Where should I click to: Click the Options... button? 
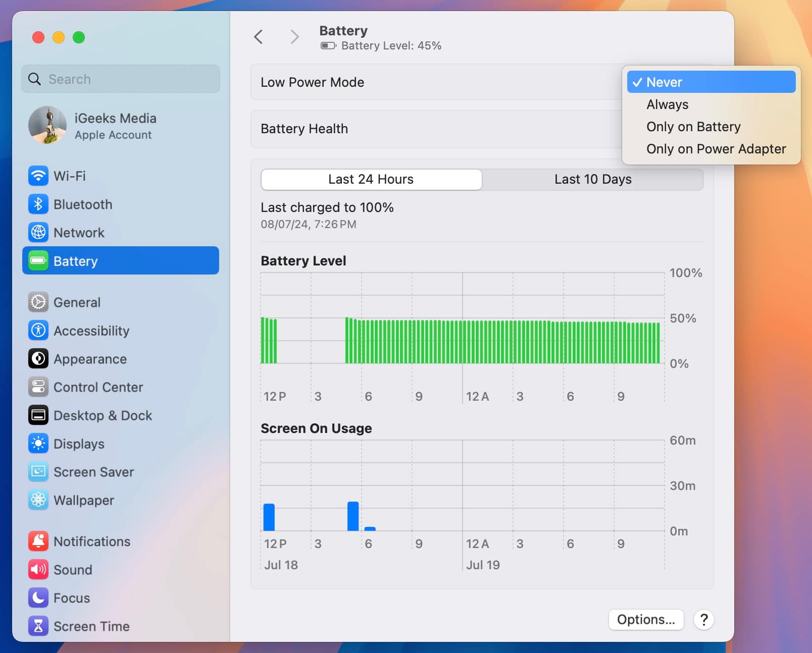(x=645, y=620)
